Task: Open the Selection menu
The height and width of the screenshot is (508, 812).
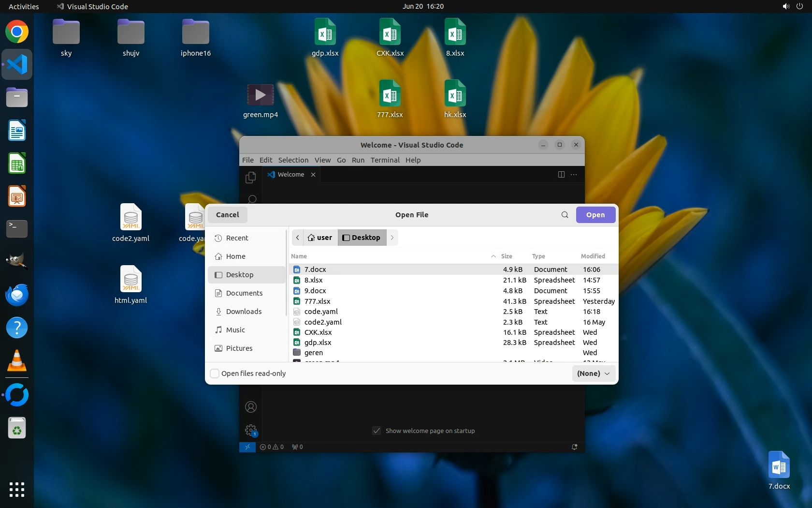Action: coord(293,160)
